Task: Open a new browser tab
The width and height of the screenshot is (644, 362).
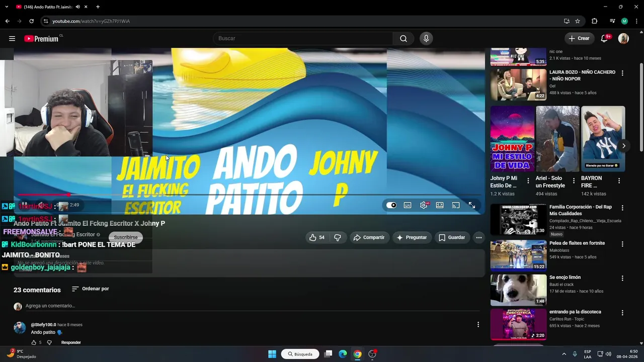Action: point(98,7)
